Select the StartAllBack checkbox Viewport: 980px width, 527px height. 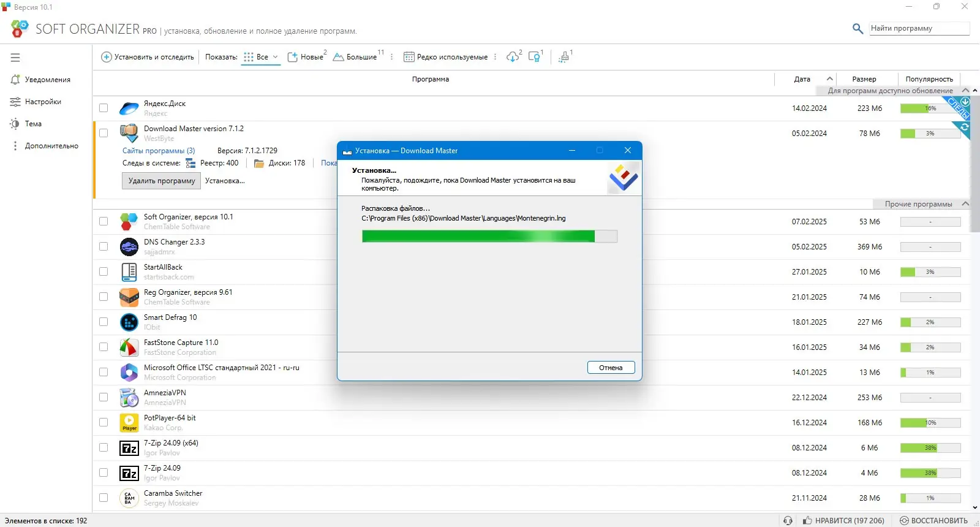click(x=104, y=271)
